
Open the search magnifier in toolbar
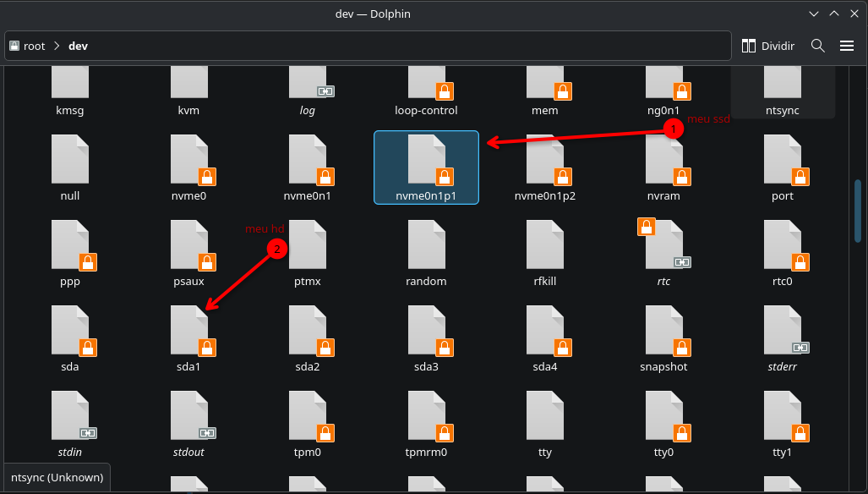pyautogui.click(x=817, y=46)
